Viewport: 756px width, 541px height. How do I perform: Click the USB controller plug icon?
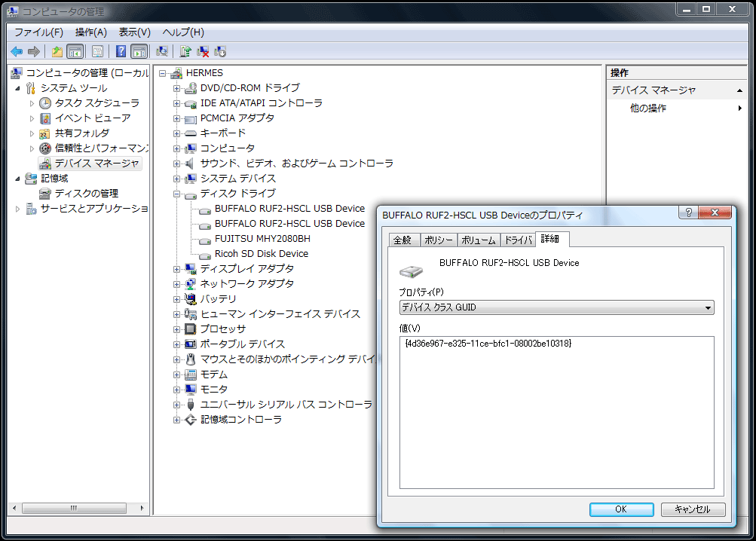191,405
